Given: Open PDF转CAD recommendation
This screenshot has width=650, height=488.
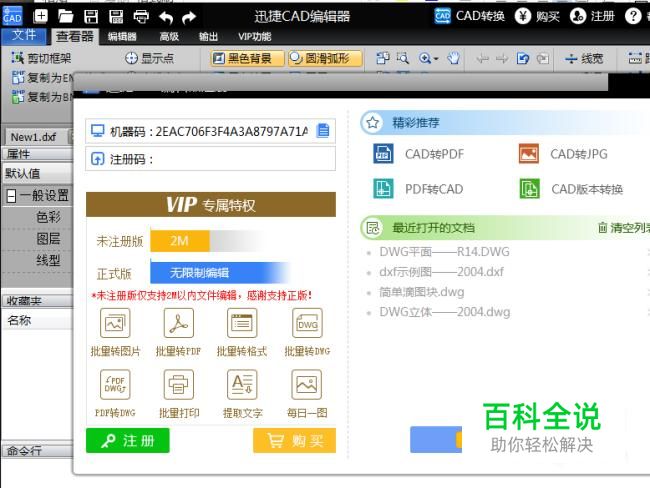Looking at the screenshot, I should [x=418, y=189].
